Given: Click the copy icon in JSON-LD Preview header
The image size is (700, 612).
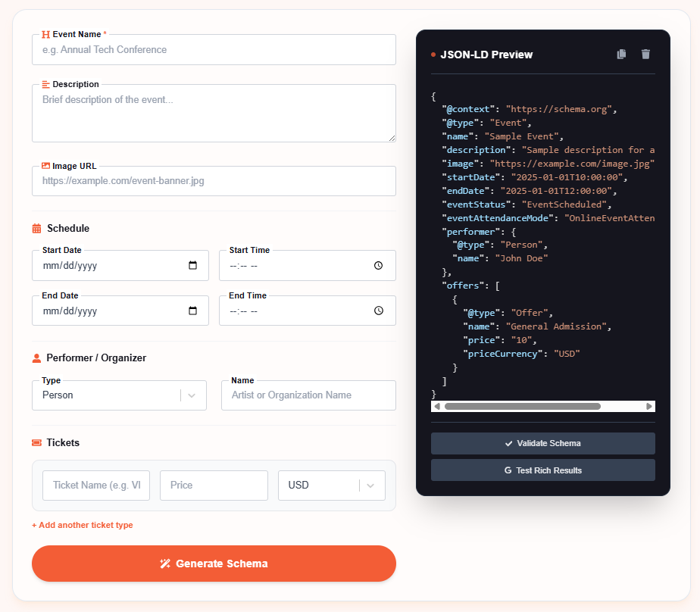Looking at the screenshot, I should coord(621,55).
